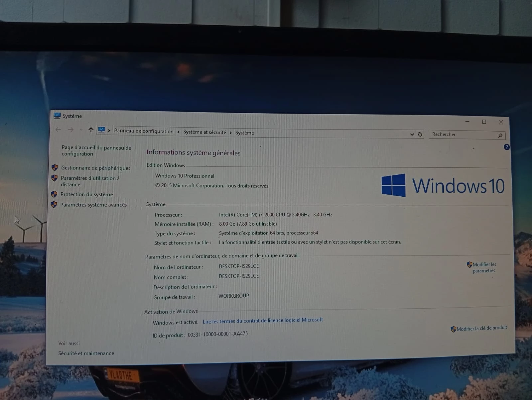Open Gestionnaire de périphériques

96,168
